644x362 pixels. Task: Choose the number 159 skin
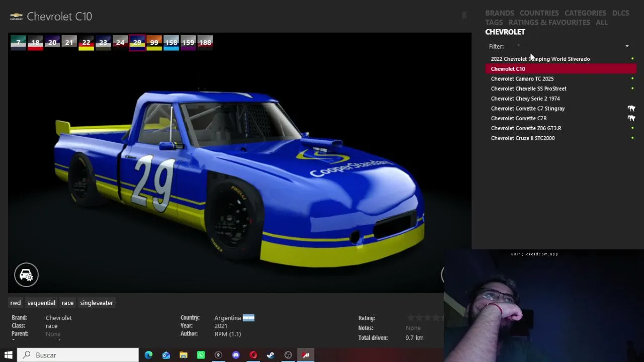click(x=188, y=43)
